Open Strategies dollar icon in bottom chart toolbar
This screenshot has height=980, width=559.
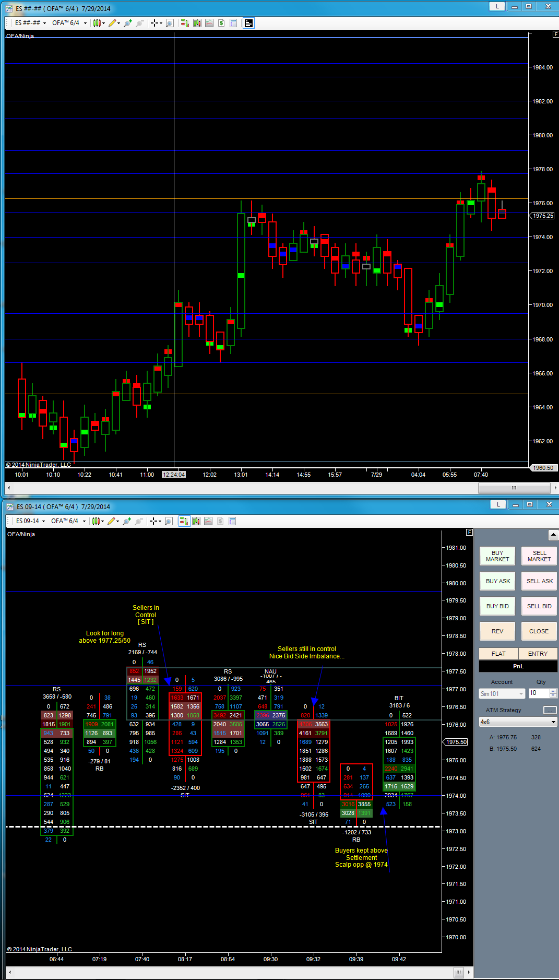[220, 521]
